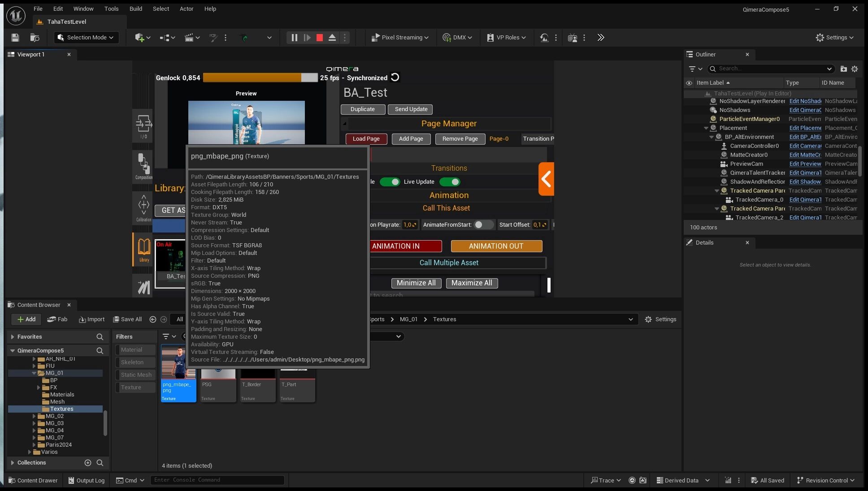Image resolution: width=868 pixels, height=491 pixels.
Task: Click the Eject from player icon
Action: [332, 38]
